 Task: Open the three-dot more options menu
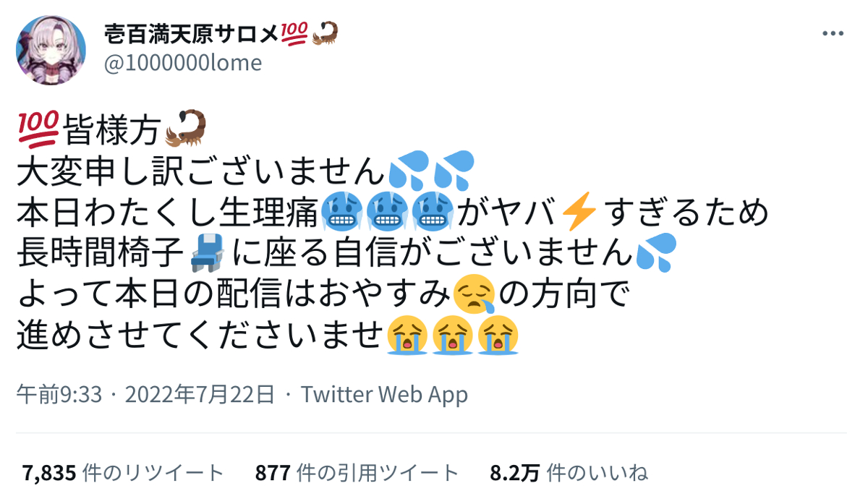[x=834, y=34]
